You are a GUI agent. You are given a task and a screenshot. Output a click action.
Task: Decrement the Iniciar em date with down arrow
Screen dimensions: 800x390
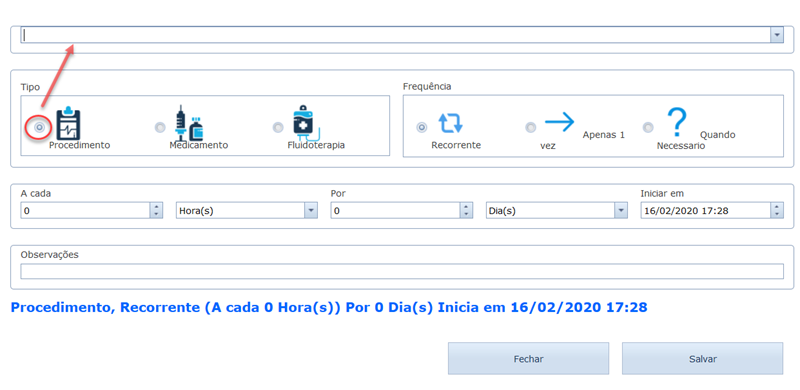[x=777, y=214]
